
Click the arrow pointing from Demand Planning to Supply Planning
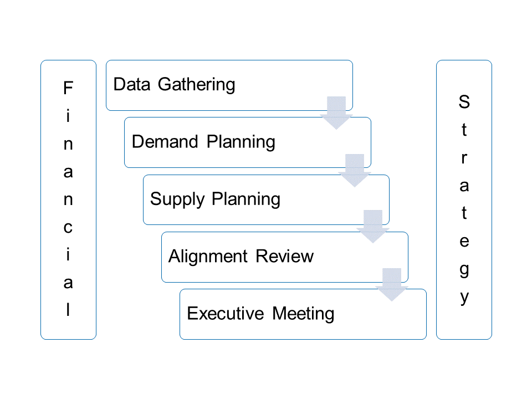click(355, 170)
